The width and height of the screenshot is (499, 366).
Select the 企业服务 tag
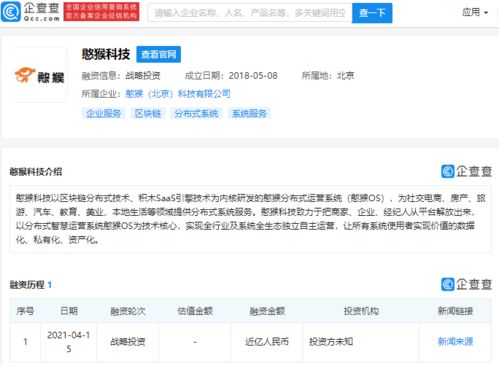click(x=103, y=113)
